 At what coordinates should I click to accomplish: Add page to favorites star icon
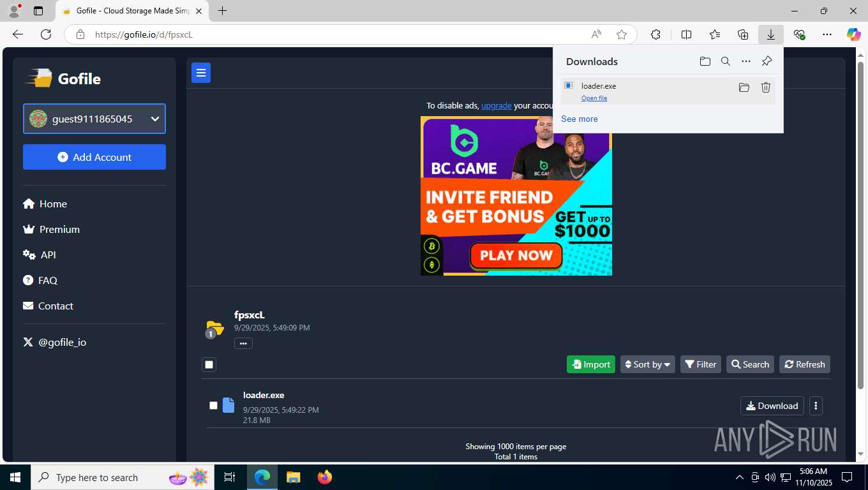coord(622,34)
